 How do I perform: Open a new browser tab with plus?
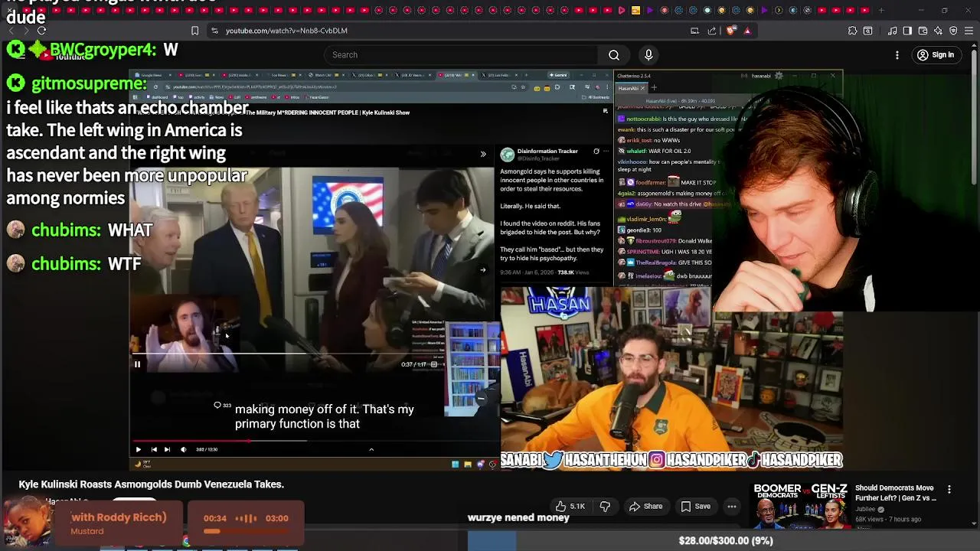[881, 11]
